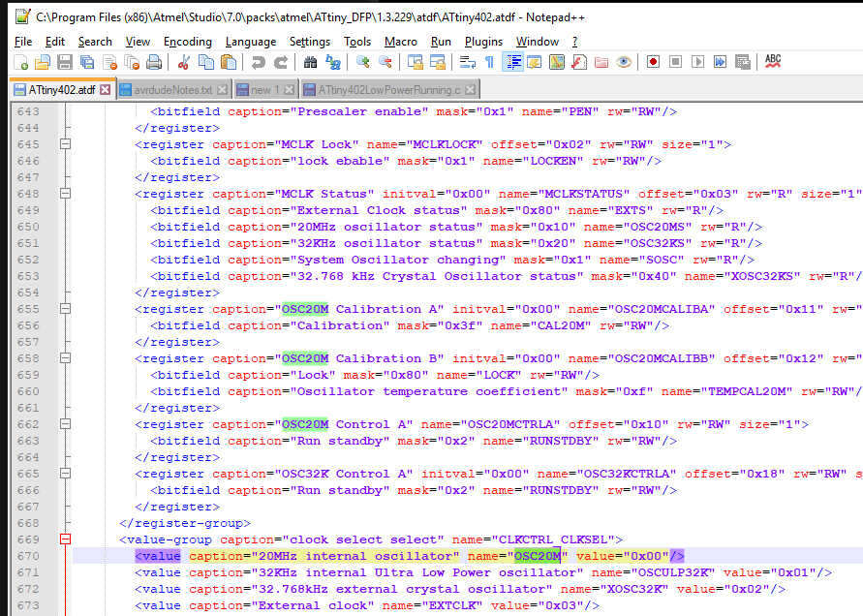The height and width of the screenshot is (616, 863).
Task: Click the spell check ABC icon
Action: coord(773,62)
